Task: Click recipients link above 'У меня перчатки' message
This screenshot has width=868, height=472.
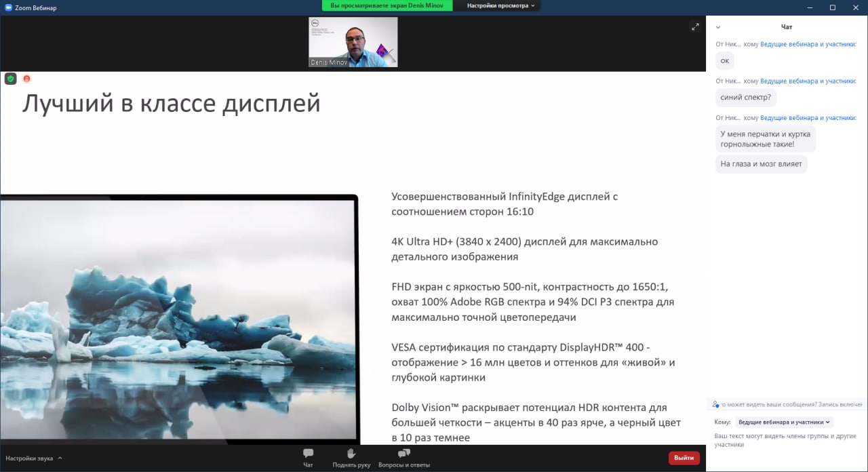Action: click(808, 118)
